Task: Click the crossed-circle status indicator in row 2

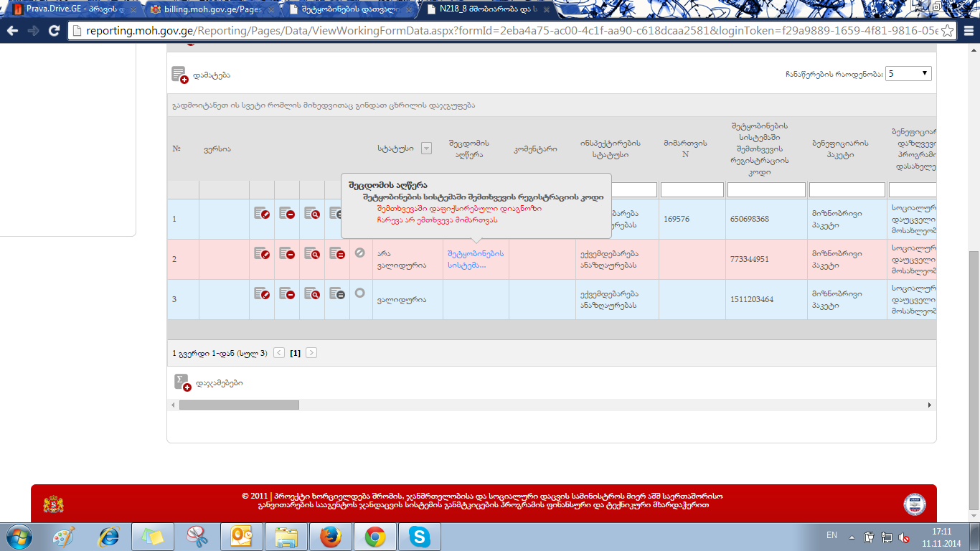Action: click(x=360, y=253)
